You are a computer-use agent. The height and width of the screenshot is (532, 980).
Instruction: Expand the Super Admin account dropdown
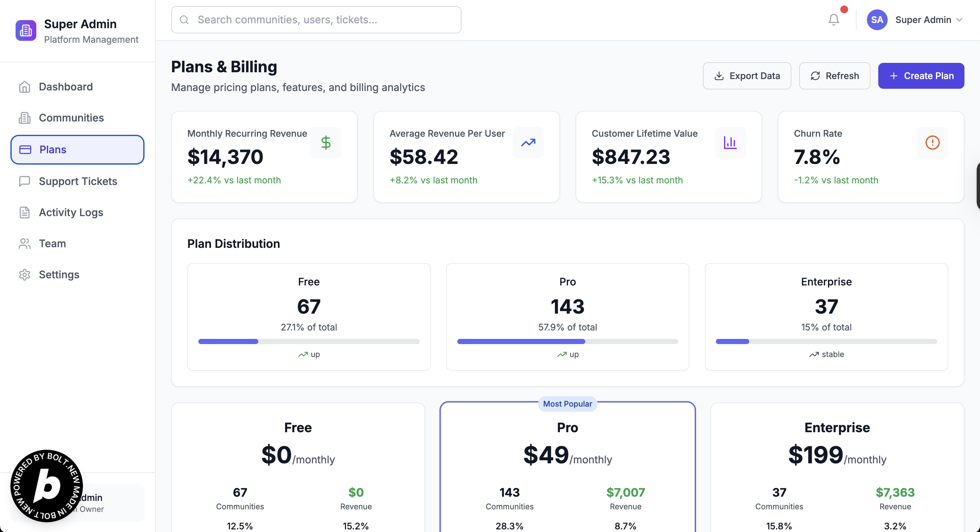(959, 20)
